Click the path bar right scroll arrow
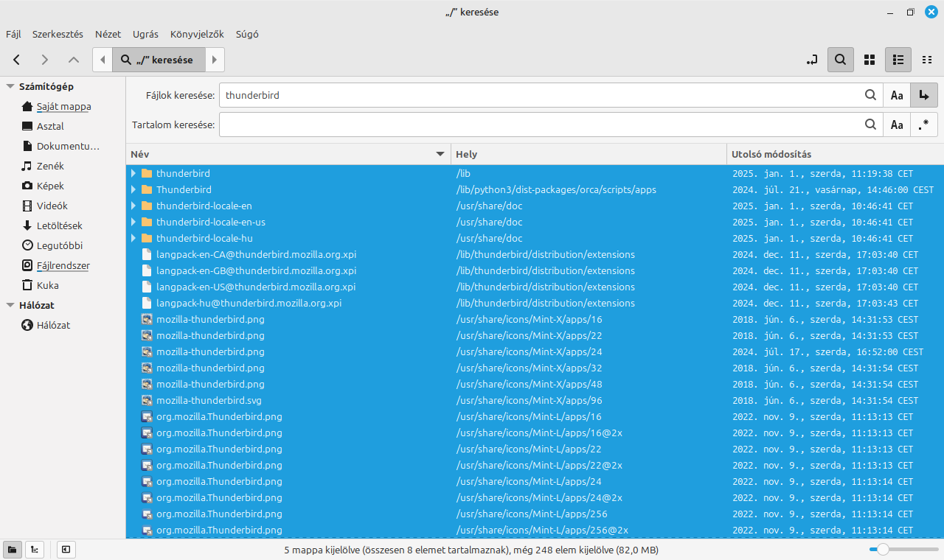The width and height of the screenshot is (944, 560). pyautogui.click(x=215, y=60)
